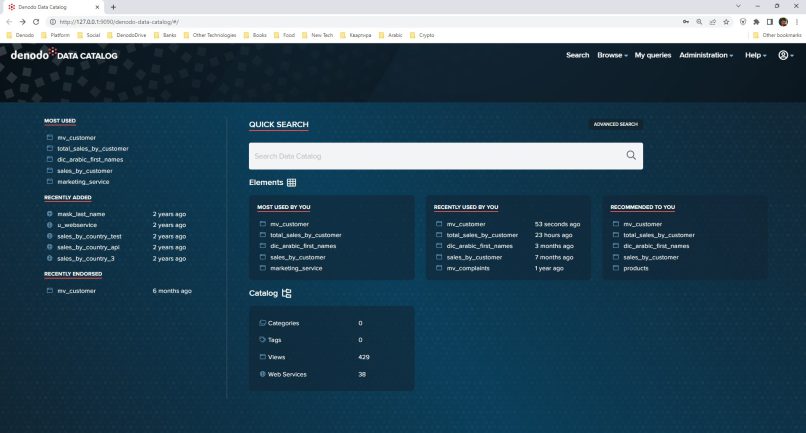806x433 pixels.
Task: Open total_sales_by_customer in Most Used sidebar
Action: (x=93, y=149)
